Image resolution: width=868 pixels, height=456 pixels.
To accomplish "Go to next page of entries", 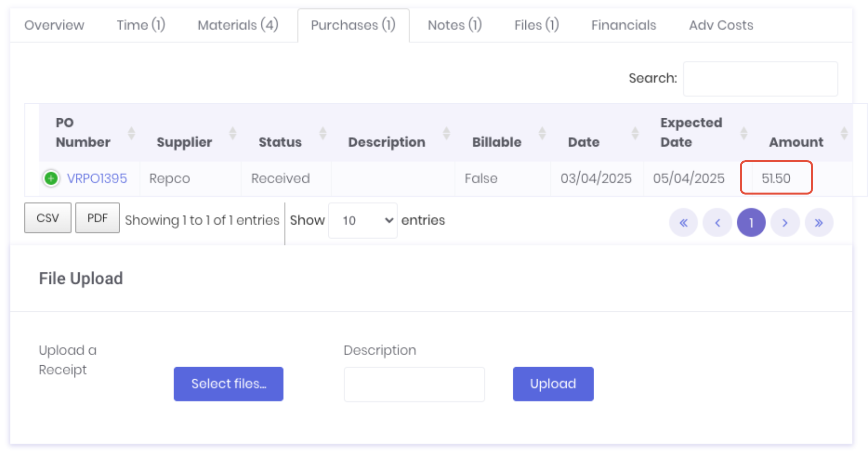I will click(x=785, y=223).
